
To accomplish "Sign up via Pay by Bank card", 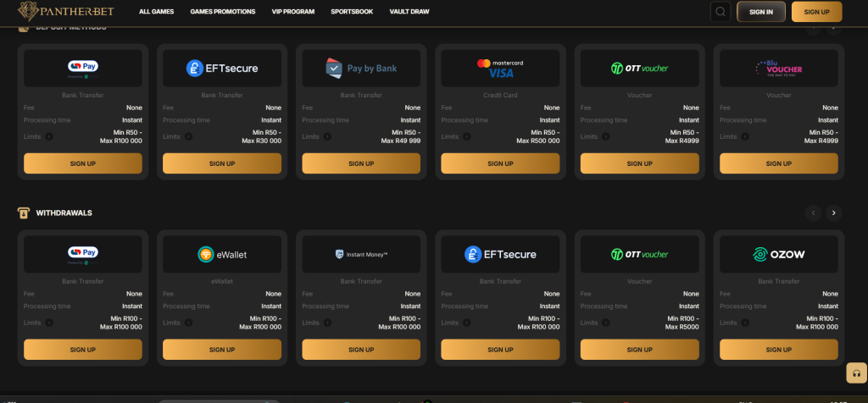I will click(361, 163).
